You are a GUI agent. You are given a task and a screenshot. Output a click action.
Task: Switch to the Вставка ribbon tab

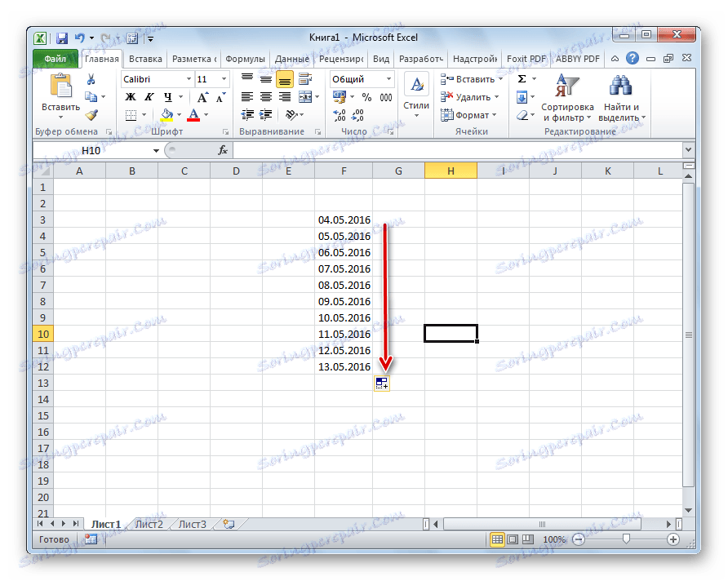click(144, 58)
